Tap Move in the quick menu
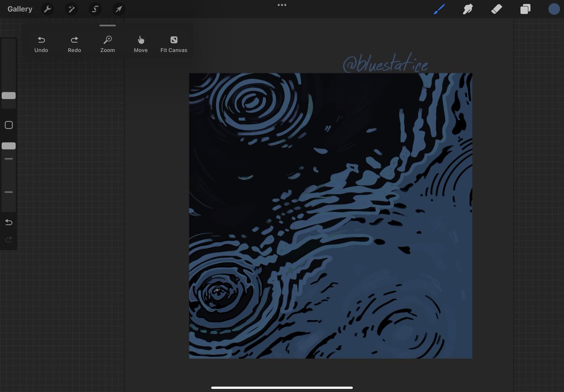 click(141, 44)
